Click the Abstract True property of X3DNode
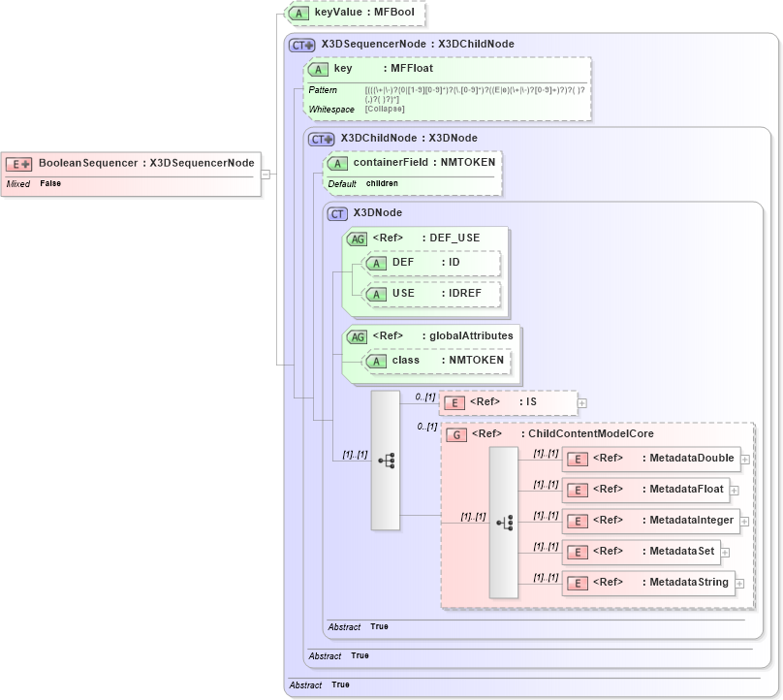The height and width of the screenshot is (700, 783). pos(358,626)
